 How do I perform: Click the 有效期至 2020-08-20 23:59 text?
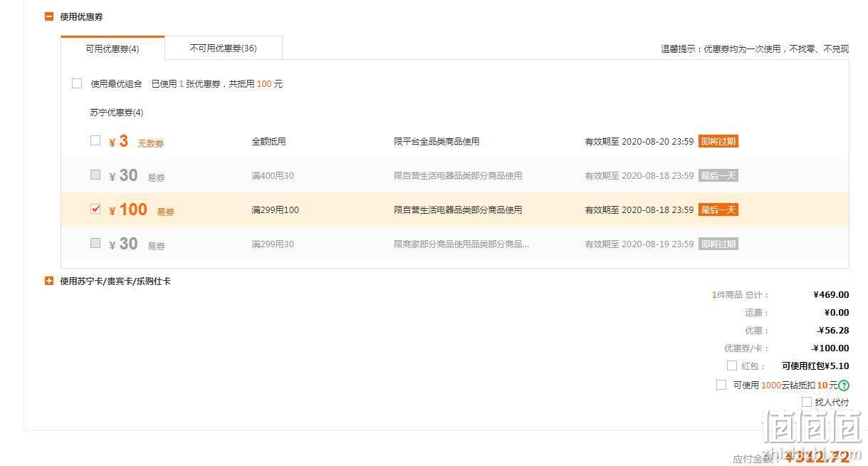639,142
